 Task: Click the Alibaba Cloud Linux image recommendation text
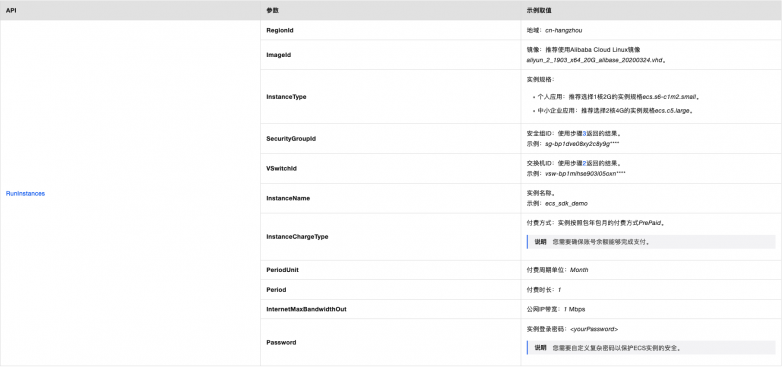(x=583, y=50)
